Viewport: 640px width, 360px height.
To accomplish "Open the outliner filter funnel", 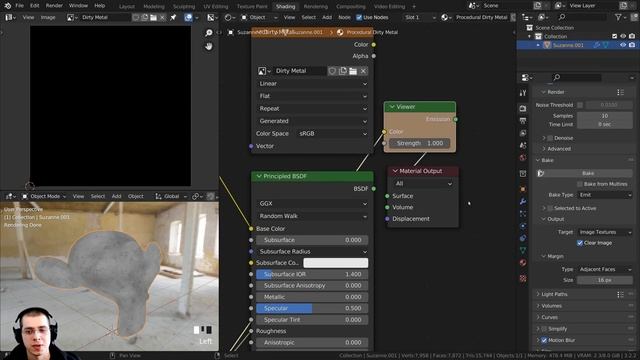I will click(618, 17).
